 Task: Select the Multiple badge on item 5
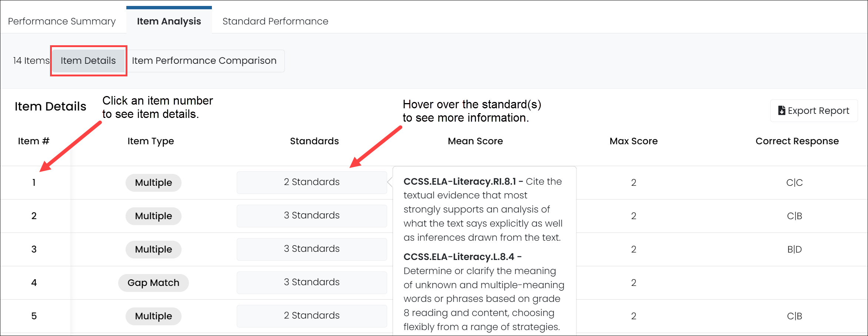153,316
